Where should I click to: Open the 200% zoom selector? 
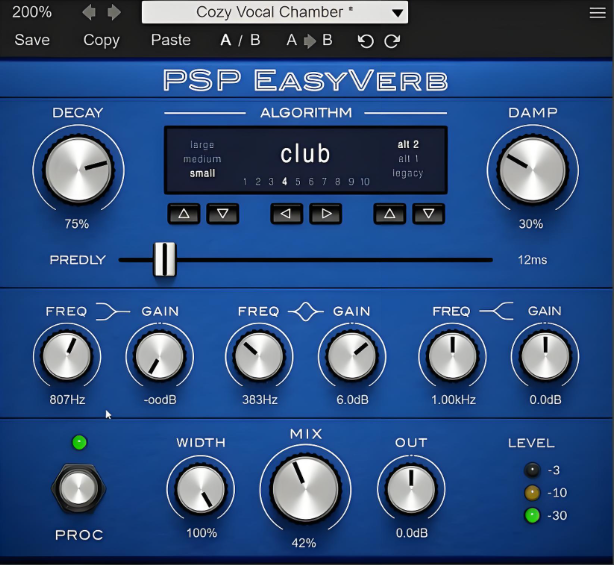click(x=32, y=12)
